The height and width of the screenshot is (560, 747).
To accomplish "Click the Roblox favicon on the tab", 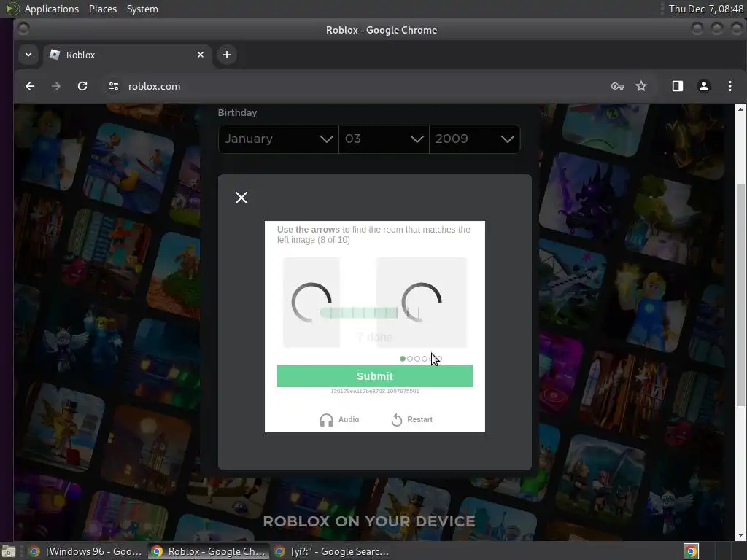I will (x=55, y=55).
